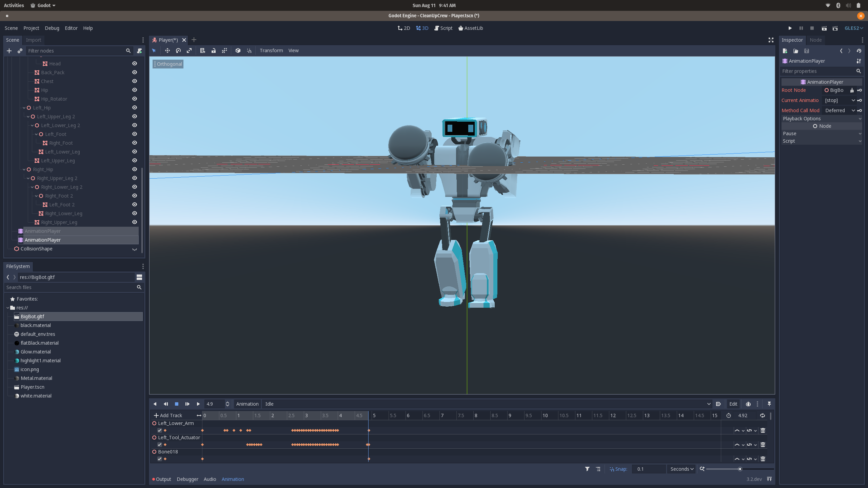Screen dimensions: 868x488
Task: Toggle animation loop icon next to length
Action: pyautogui.click(x=763, y=415)
